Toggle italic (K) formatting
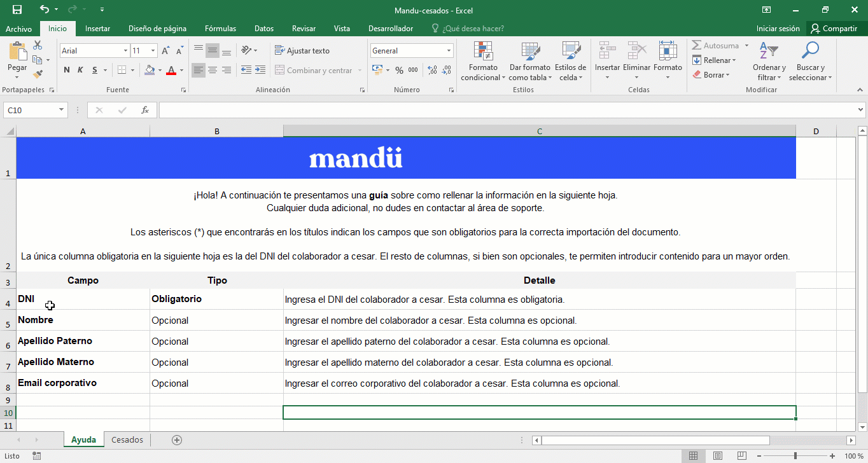This screenshot has height=463, width=868. pyautogui.click(x=81, y=70)
